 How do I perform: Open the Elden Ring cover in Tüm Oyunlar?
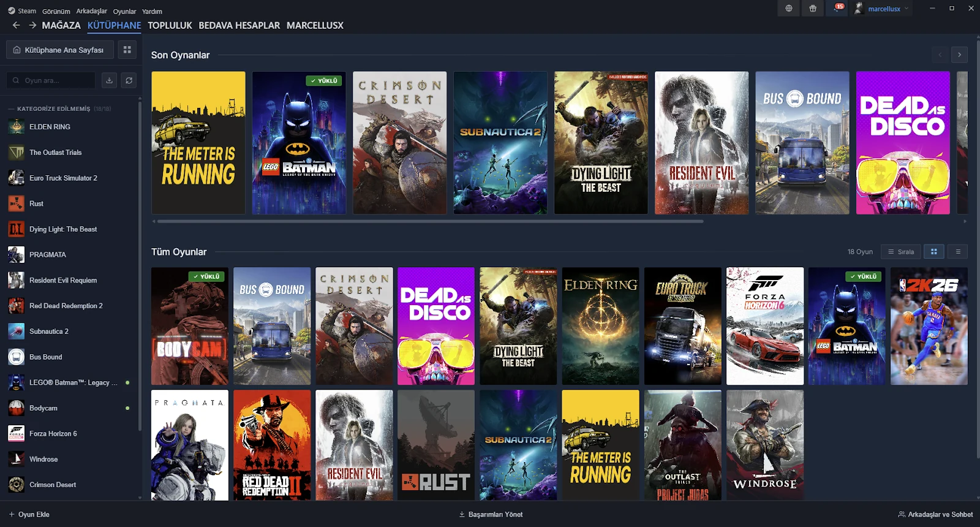pyautogui.click(x=600, y=326)
